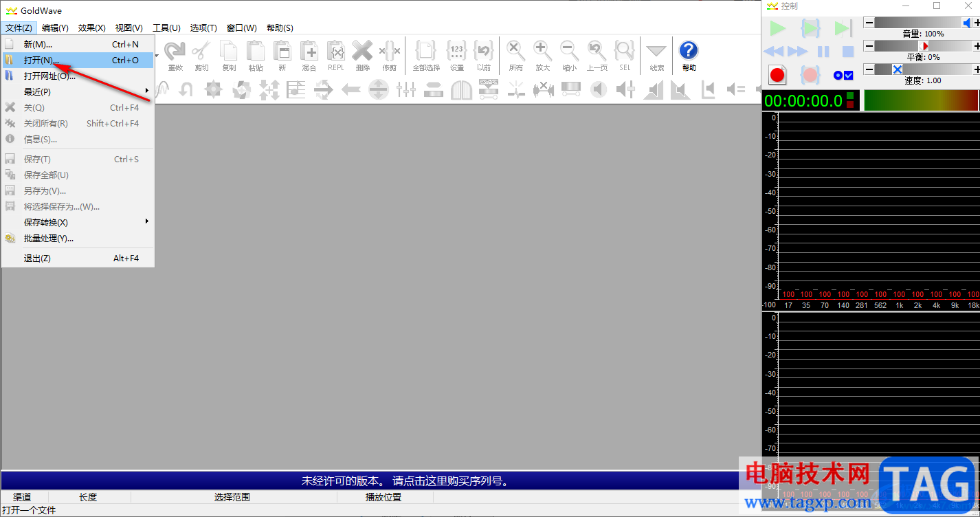Click the green-to-red level meter bar
980x517 pixels.
tap(921, 100)
